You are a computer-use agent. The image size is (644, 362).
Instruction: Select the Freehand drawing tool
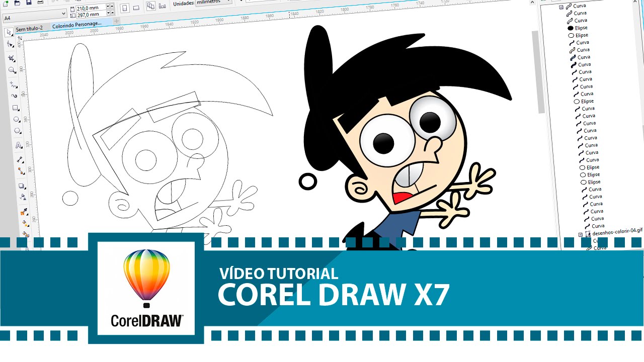(14, 84)
